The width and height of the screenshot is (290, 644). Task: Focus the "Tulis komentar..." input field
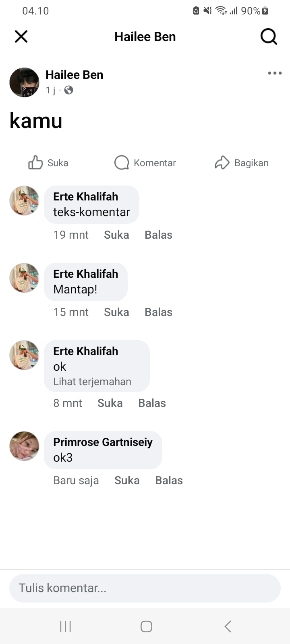click(145, 588)
